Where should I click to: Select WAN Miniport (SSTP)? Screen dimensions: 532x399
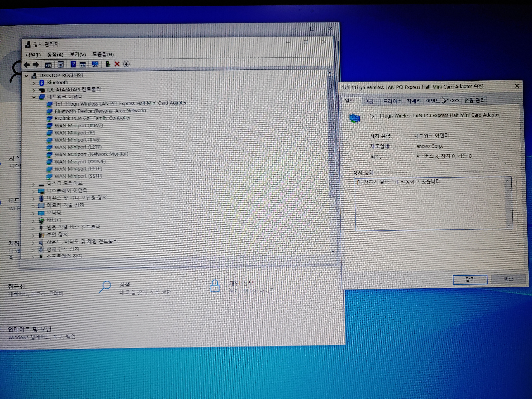pyautogui.click(x=78, y=176)
